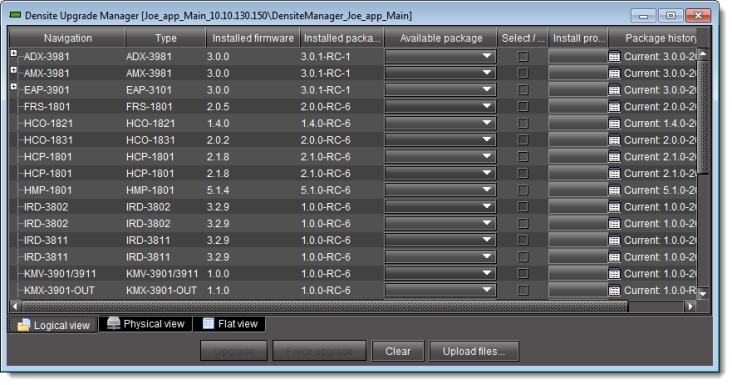Sort by the Navigation column header
The width and height of the screenshot is (732, 385).
(x=67, y=38)
